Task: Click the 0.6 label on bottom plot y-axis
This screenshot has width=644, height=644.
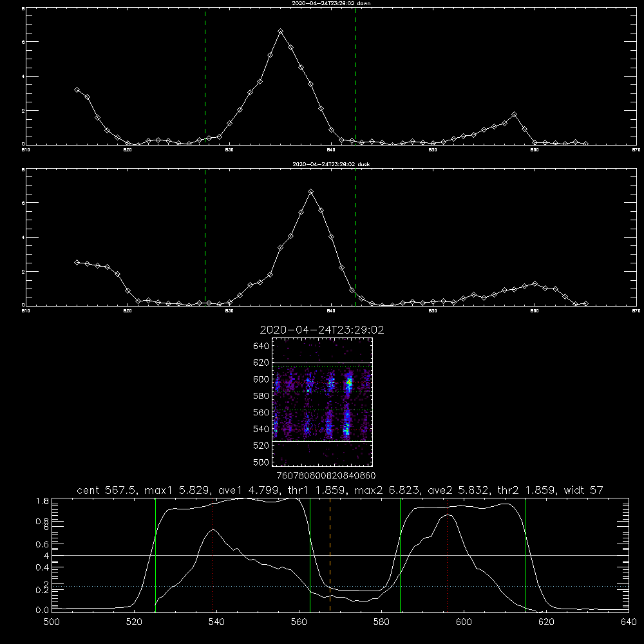Action: tap(43, 544)
